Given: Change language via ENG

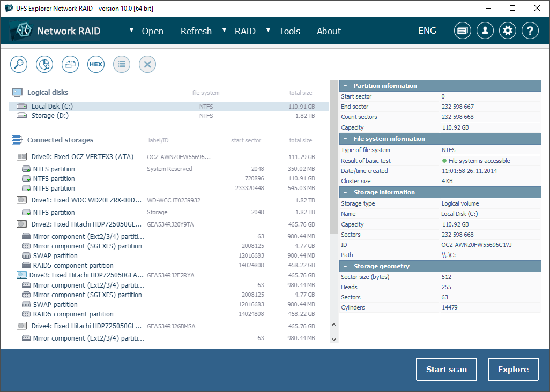Looking at the screenshot, I should coord(427,31).
